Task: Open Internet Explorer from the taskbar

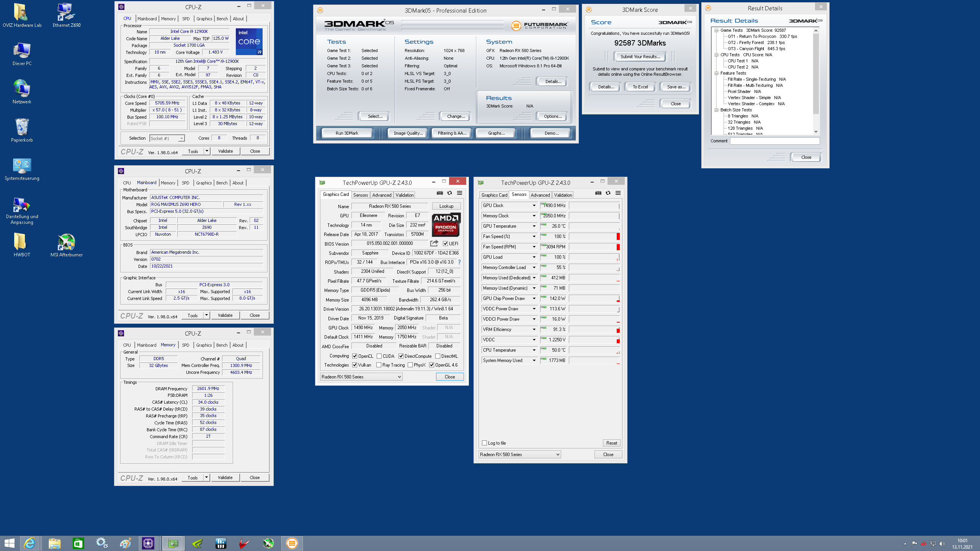Action: (29, 543)
